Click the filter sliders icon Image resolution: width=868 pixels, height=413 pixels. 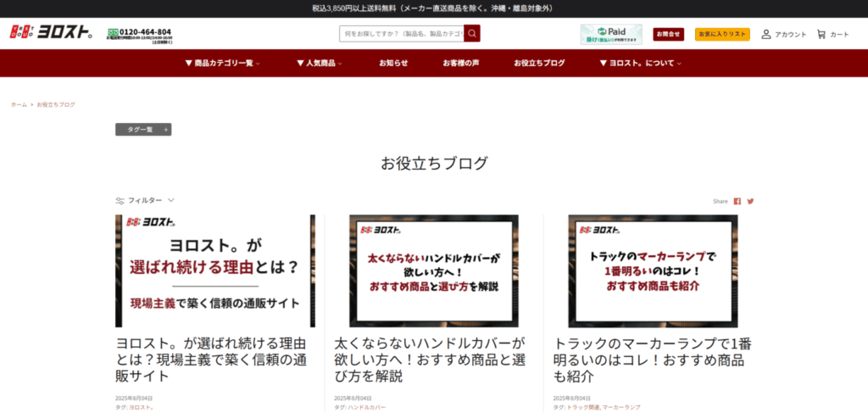120,200
